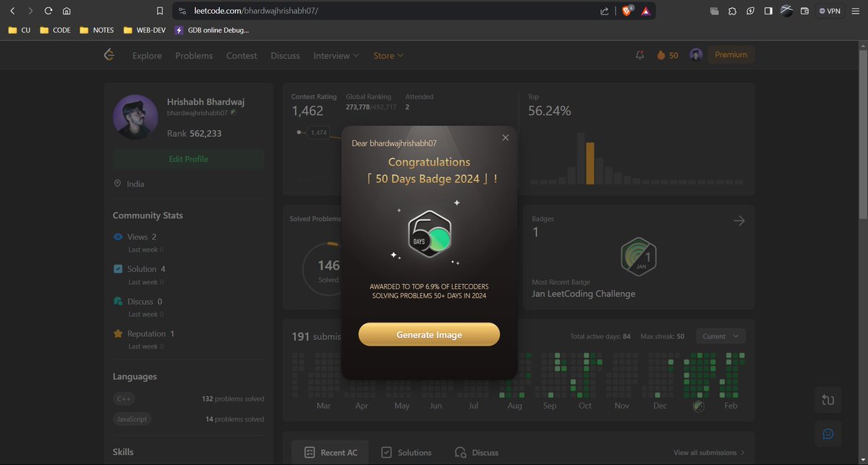Go back with the browser back arrow
This screenshot has height=465, width=868.
(12, 11)
